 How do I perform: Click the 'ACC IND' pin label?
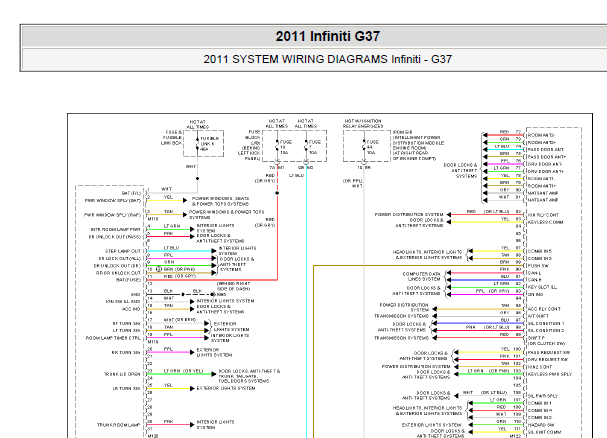pyautogui.click(x=131, y=309)
